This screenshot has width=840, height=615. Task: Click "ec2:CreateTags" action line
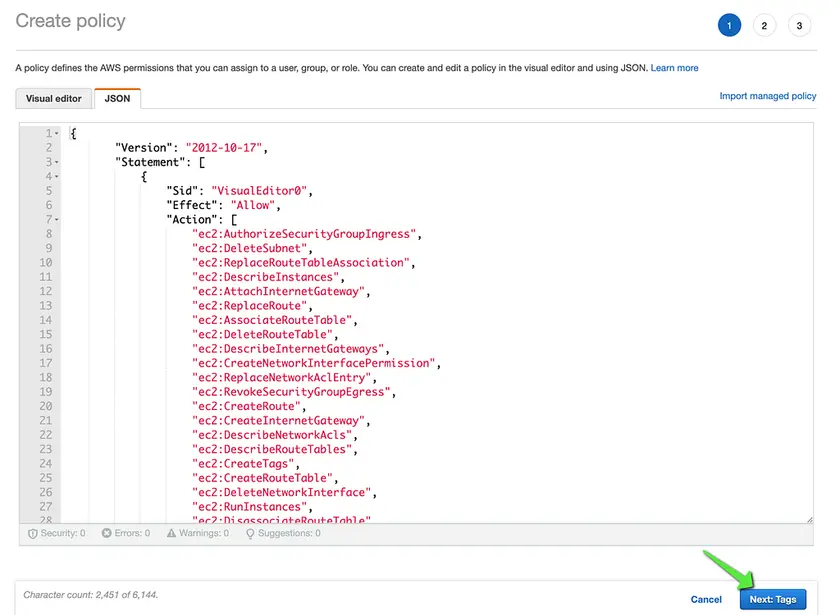tap(243, 464)
